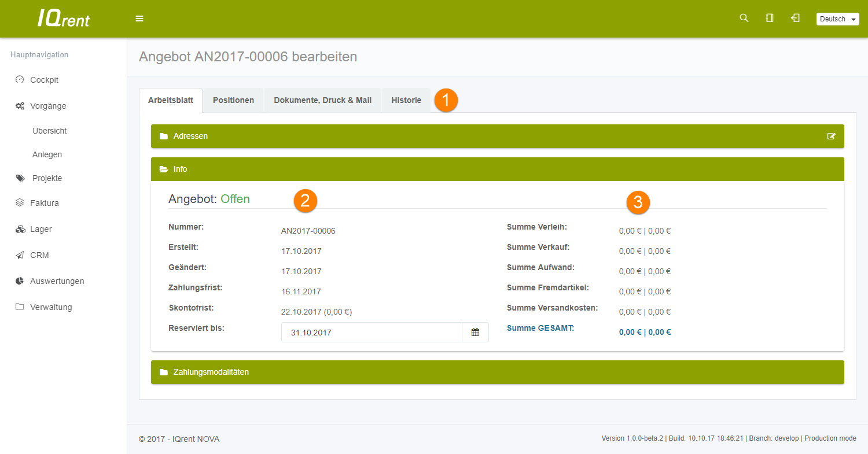
Task: Click Anlegen under Vorgänge
Action: 47,154
